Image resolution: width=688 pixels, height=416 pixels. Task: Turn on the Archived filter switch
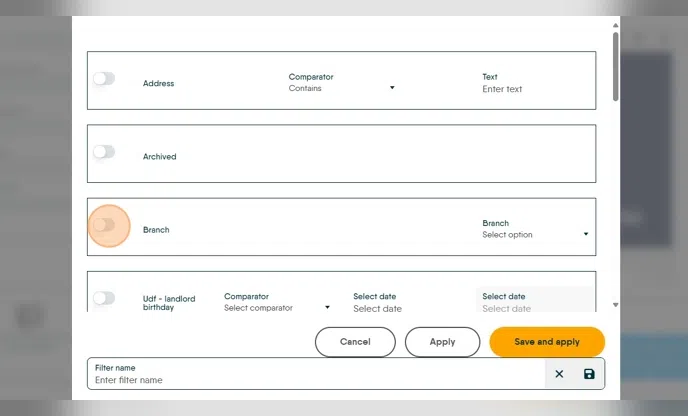point(104,152)
